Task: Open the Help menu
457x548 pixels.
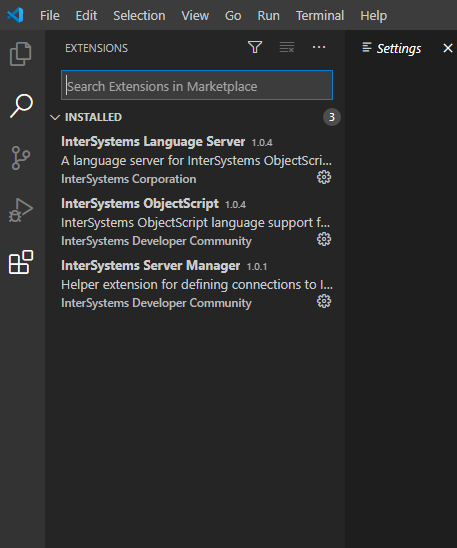Action: pos(374,16)
